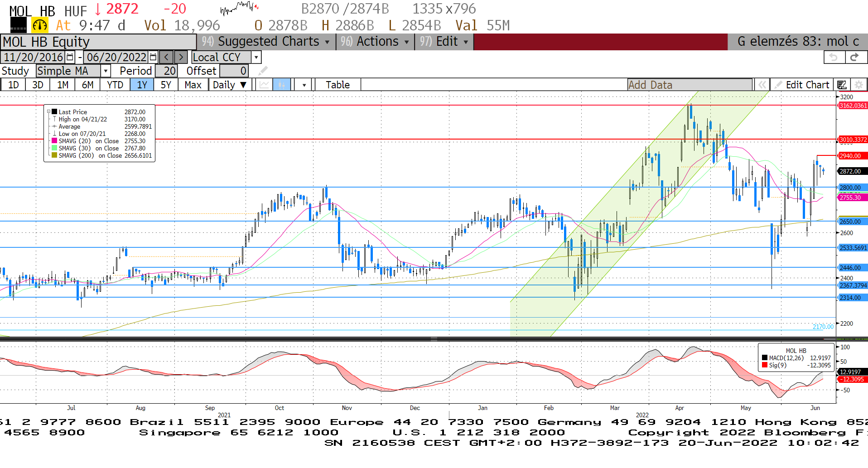This screenshot has height=468, width=868.
Task: Select the 3162.0361 red line price label
Action: click(x=853, y=106)
